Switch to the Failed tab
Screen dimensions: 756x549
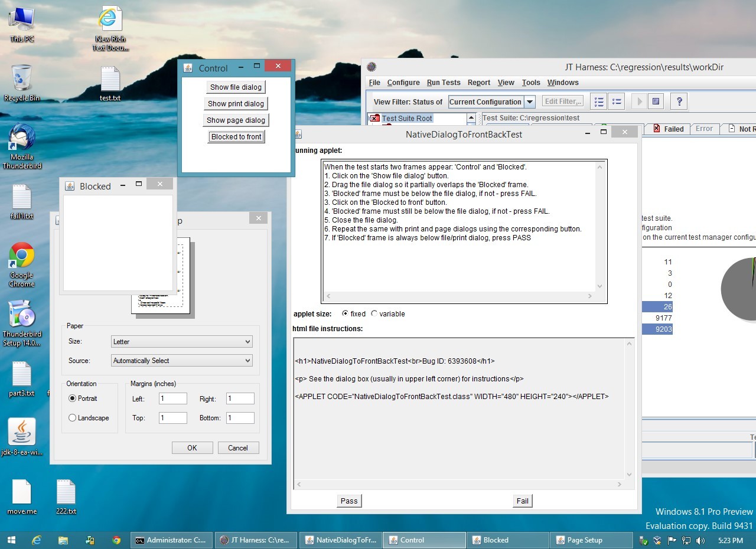click(669, 129)
